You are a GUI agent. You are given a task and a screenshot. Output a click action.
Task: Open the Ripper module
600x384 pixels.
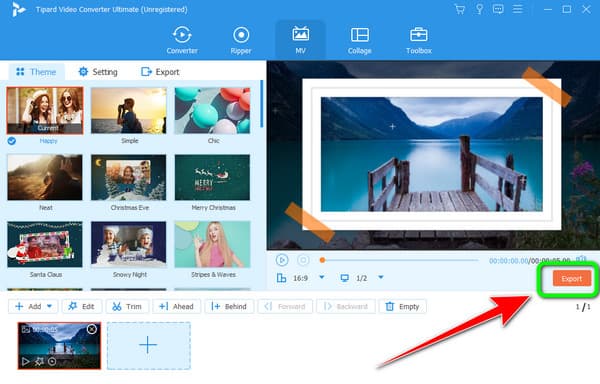pyautogui.click(x=241, y=40)
